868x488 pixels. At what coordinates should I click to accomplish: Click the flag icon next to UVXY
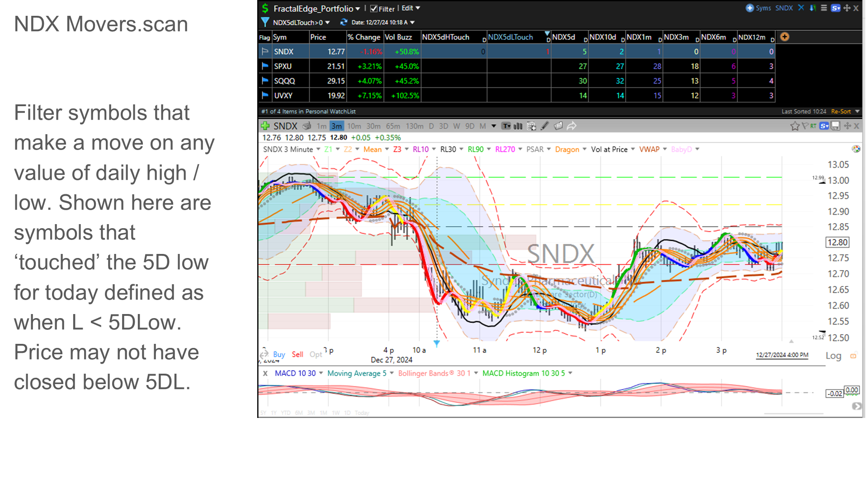(x=265, y=95)
